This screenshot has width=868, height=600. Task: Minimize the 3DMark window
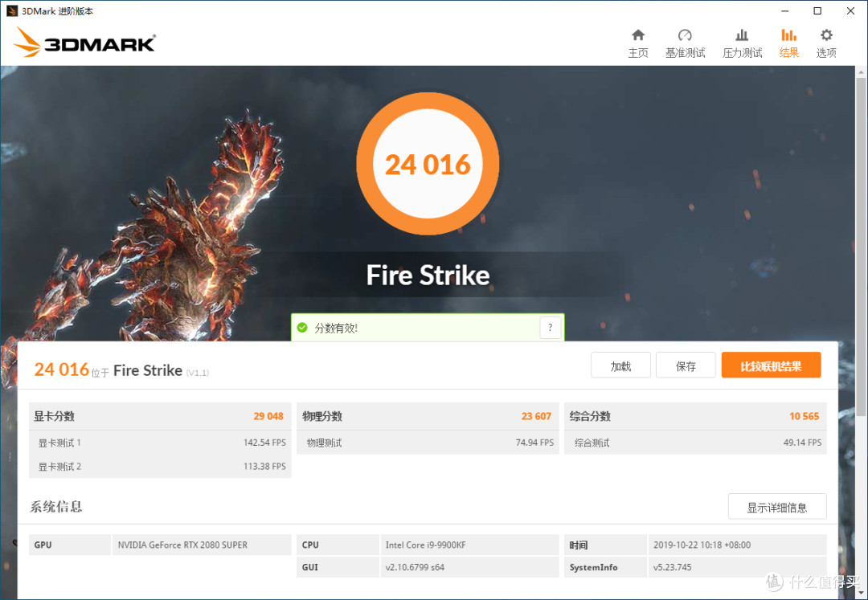point(785,11)
